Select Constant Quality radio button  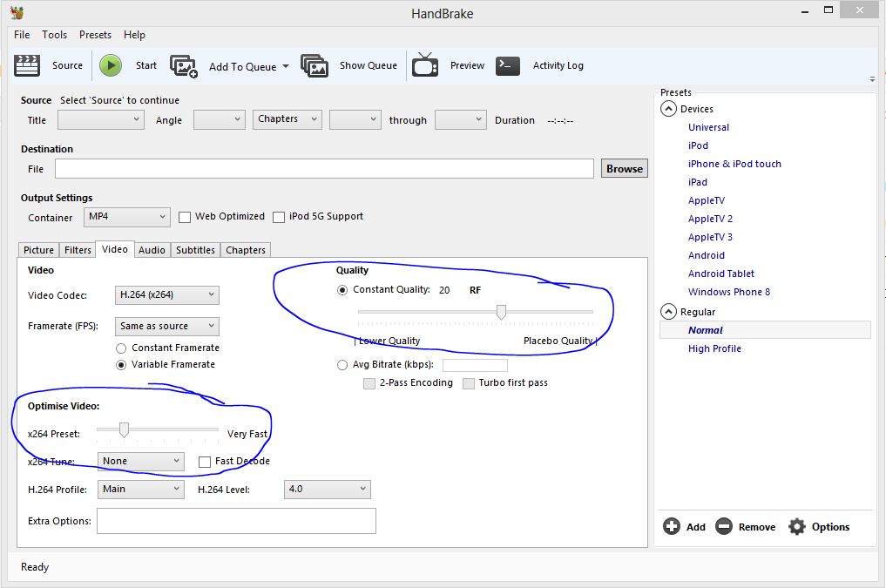point(342,290)
